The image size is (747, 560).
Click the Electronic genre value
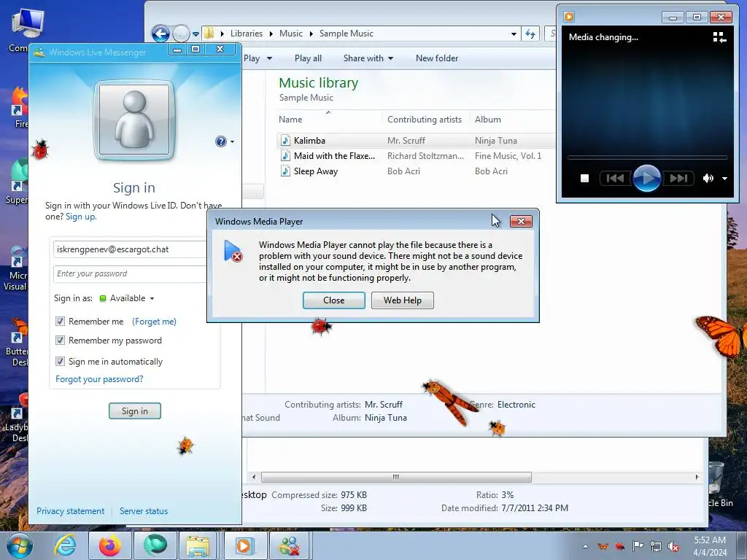tap(516, 405)
